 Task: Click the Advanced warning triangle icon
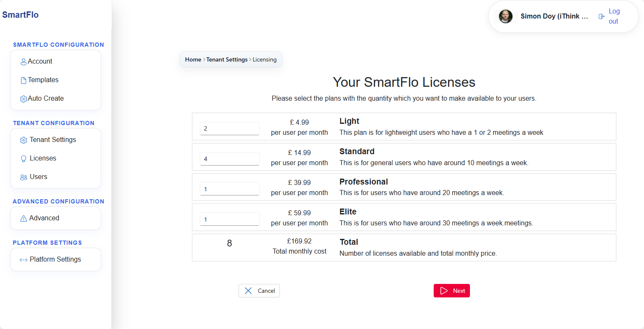[24, 219]
